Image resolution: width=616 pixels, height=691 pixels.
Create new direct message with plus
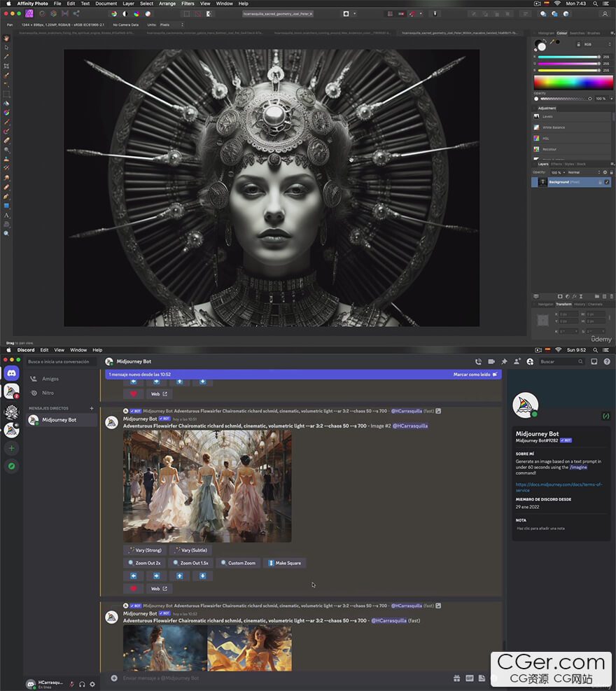point(92,408)
